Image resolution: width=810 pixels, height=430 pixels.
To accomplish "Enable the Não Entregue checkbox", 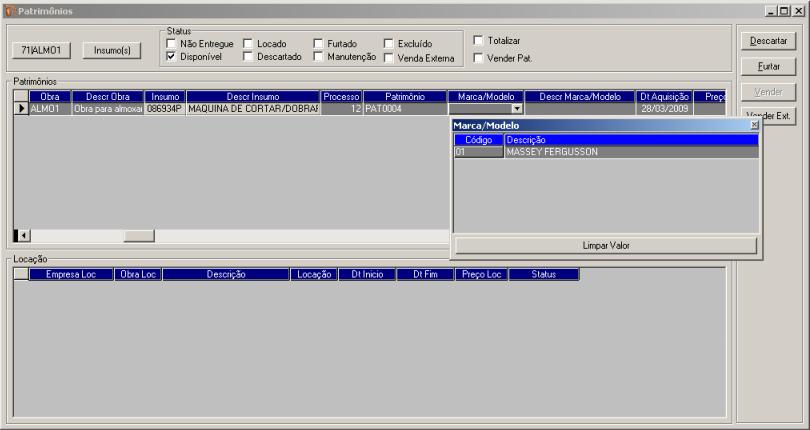I will pyautogui.click(x=172, y=44).
